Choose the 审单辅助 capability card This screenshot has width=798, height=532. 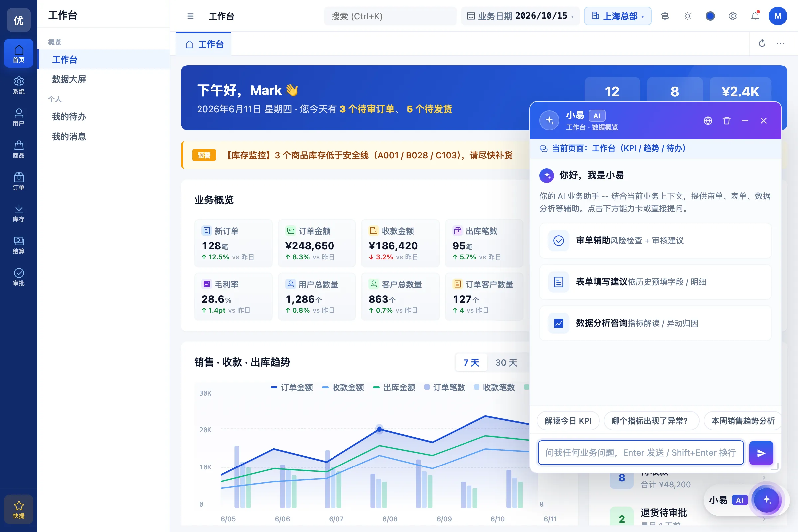point(655,240)
